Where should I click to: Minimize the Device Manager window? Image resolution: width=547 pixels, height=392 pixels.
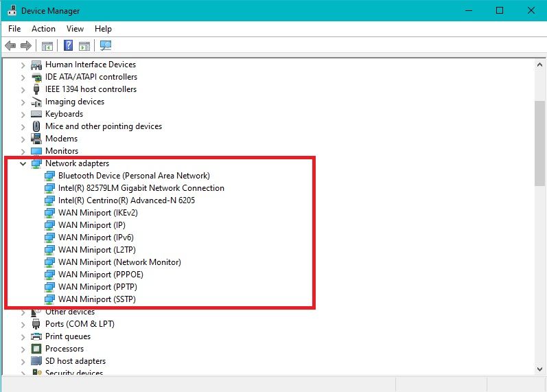coord(469,10)
